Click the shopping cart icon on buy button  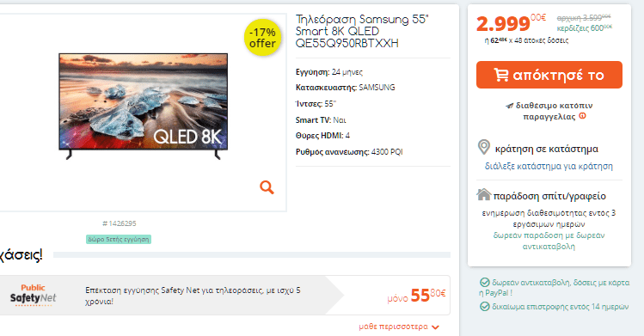[x=500, y=75]
